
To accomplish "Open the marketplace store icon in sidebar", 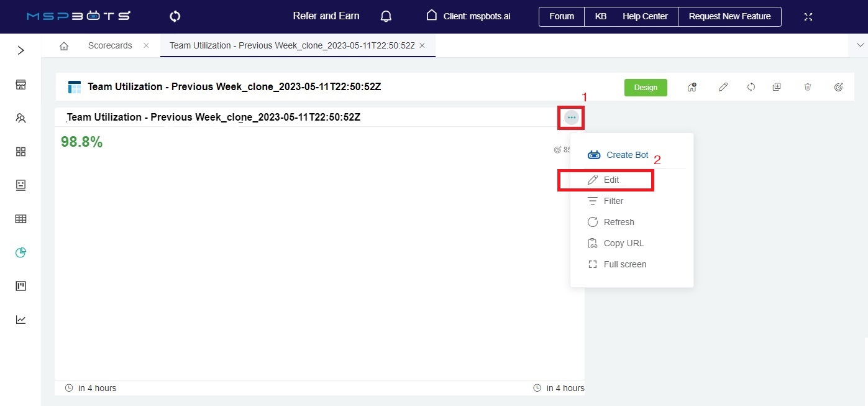I will tap(21, 85).
